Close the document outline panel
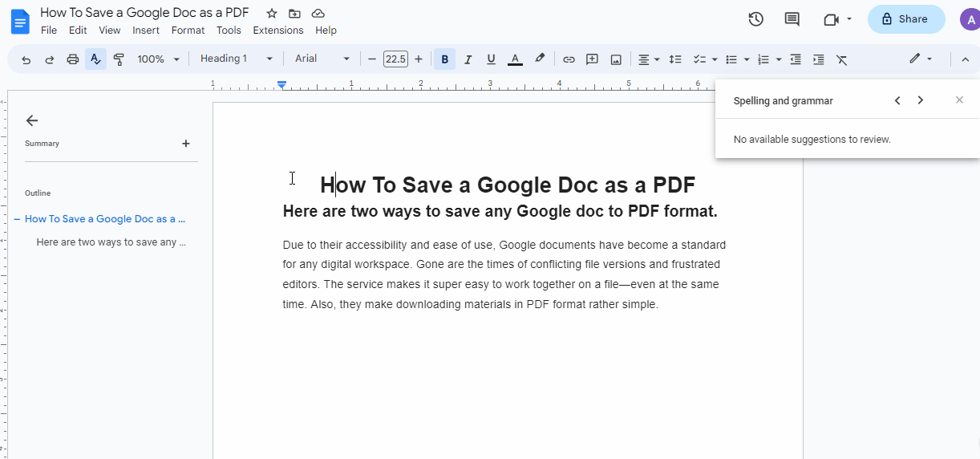980x459 pixels. [32, 120]
